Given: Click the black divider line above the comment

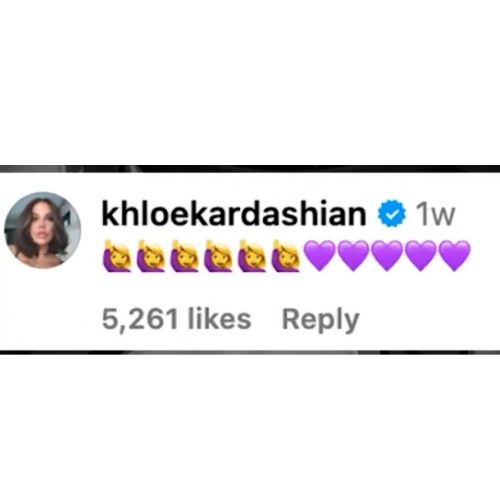Looking at the screenshot, I should (250, 169).
